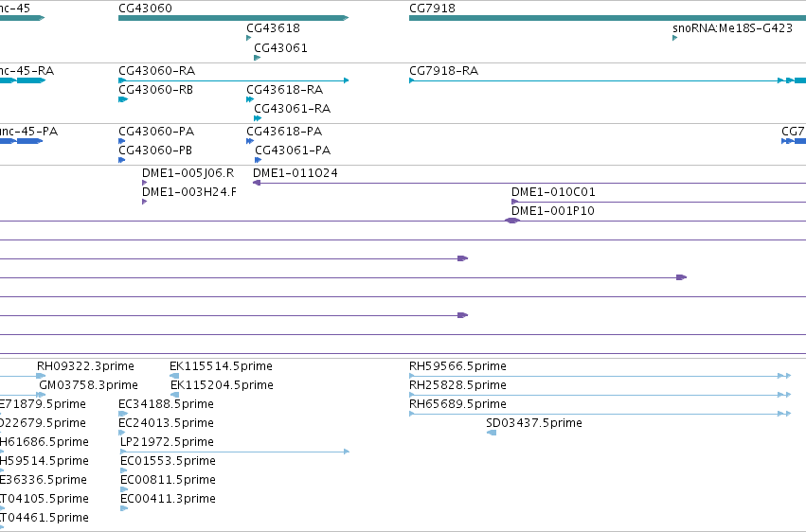The height and width of the screenshot is (532, 806).
Task: Select the EK115514.5prime EST arrow
Action: (x=174, y=376)
